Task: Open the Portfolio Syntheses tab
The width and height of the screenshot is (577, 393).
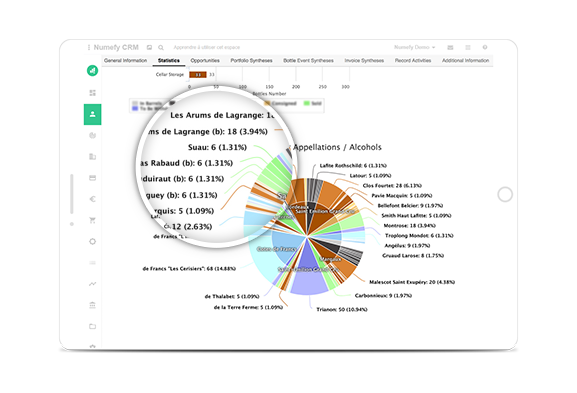Action: [x=251, y=60]
